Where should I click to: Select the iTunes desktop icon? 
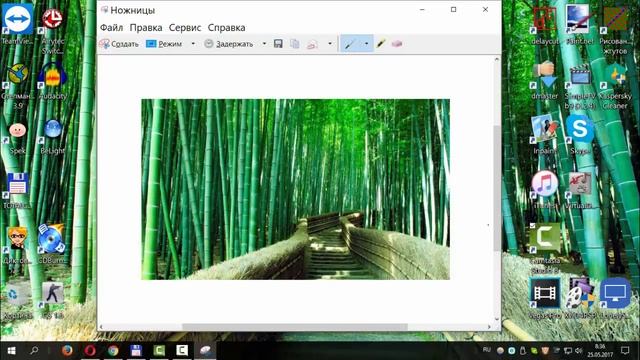[545, 190]
